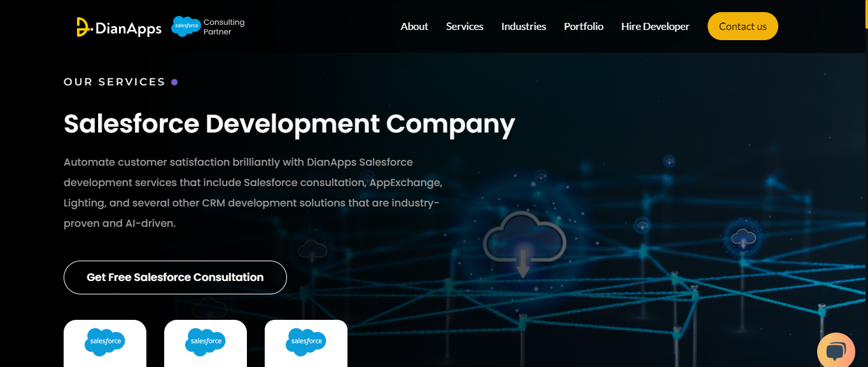
Task: Click the Salesforce Development Company heading
Action: (290, 124)
